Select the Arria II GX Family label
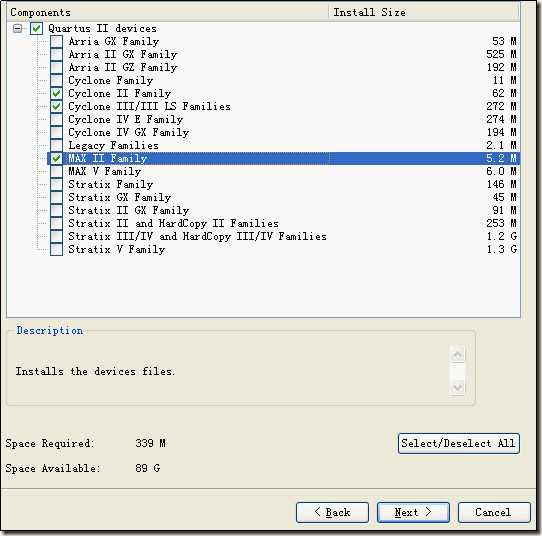The image size is (542, 536). 123,54
